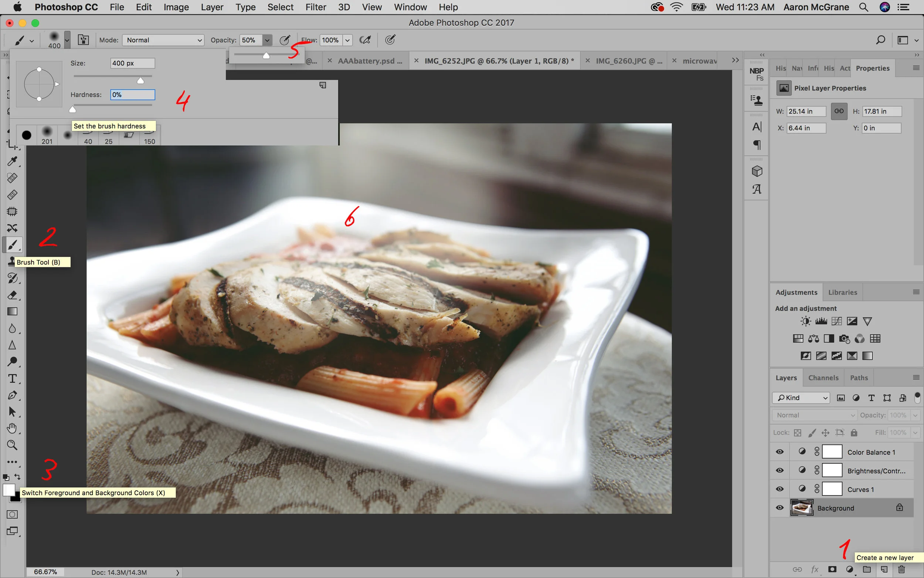Screen dimensions: 924x578
Task: Select the Horizontal Type tool
Action: 12,378
